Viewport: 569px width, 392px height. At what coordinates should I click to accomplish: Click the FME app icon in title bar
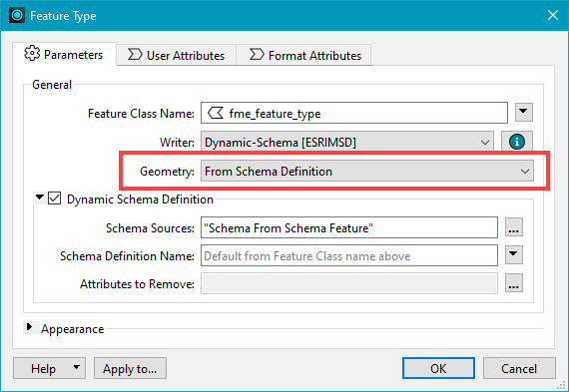[x=17, y=15]
